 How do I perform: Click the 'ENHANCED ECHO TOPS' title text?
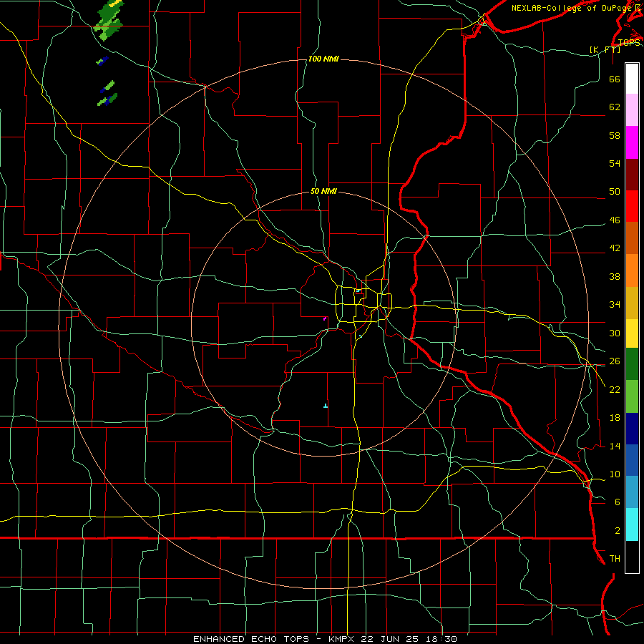click(251, 639)
